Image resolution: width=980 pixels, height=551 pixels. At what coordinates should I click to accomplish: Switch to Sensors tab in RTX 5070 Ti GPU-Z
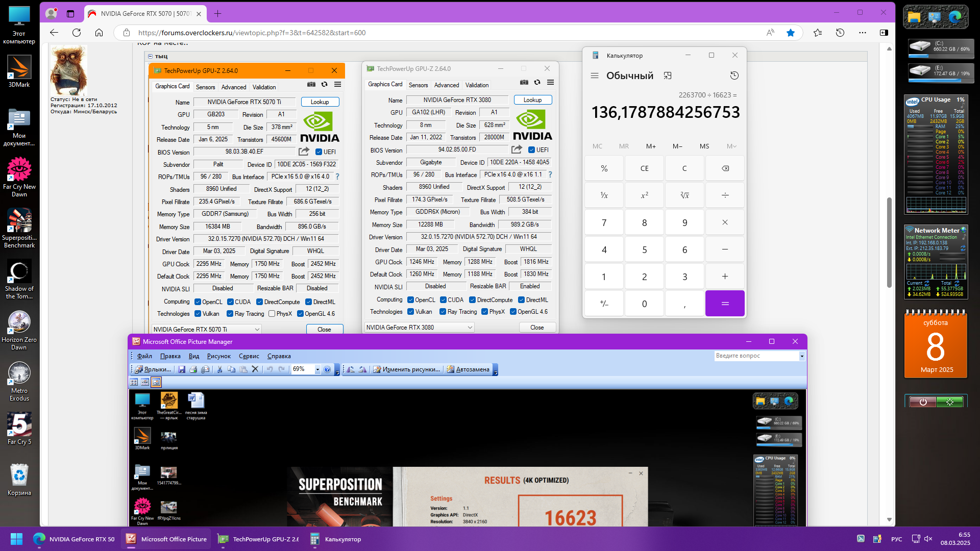(205, 87)
